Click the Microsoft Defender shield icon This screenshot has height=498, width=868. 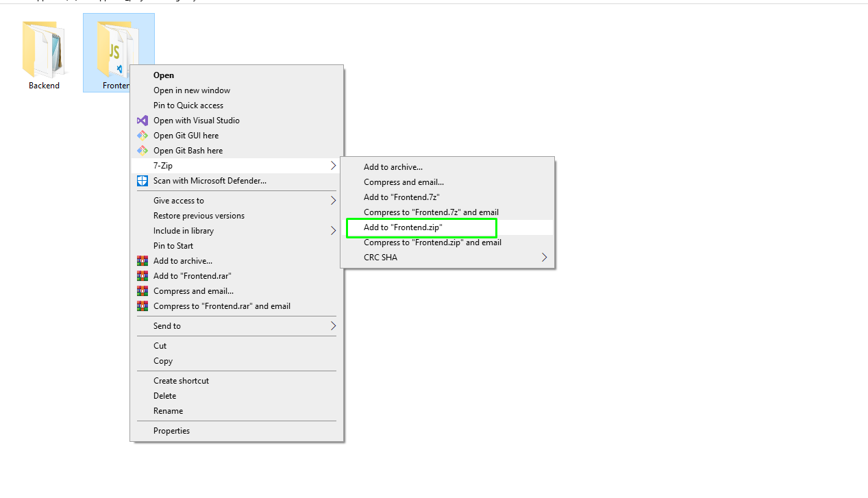pos(142,181)
